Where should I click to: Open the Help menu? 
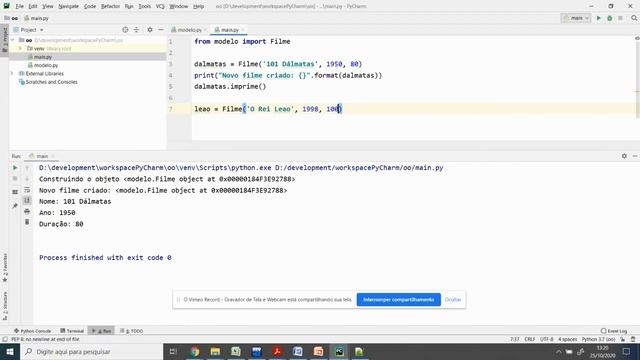(x=198, y=6)
